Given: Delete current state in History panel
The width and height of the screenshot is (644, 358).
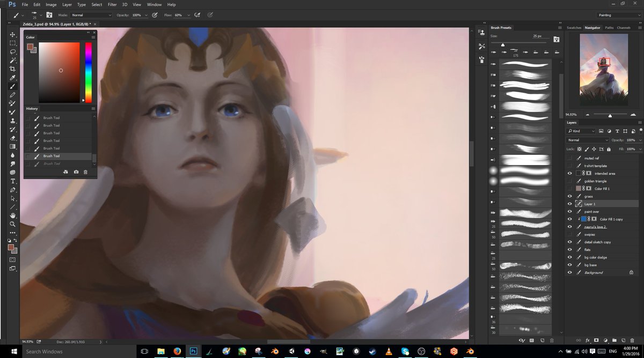Looking at the screenshot, I should point(85,172).
